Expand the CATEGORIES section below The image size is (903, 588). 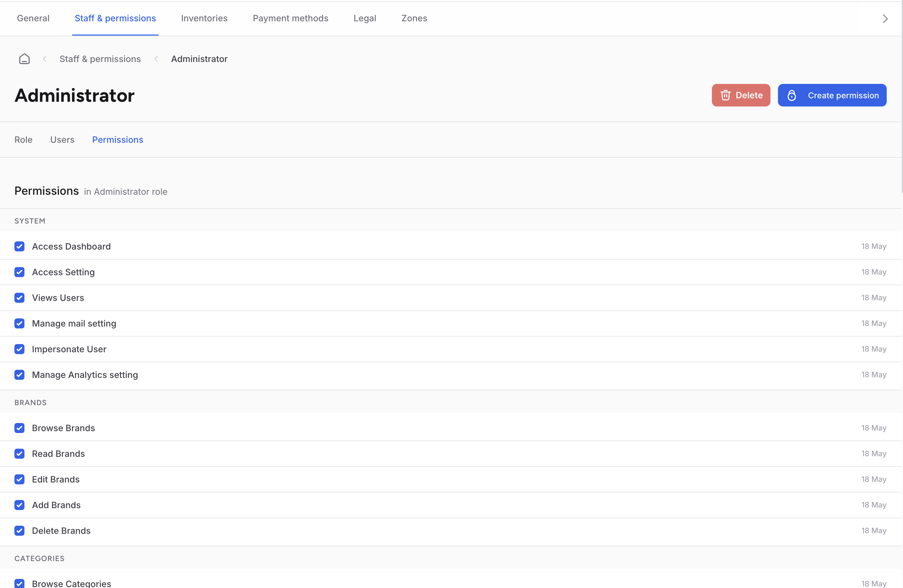click(x=39, y=558)
